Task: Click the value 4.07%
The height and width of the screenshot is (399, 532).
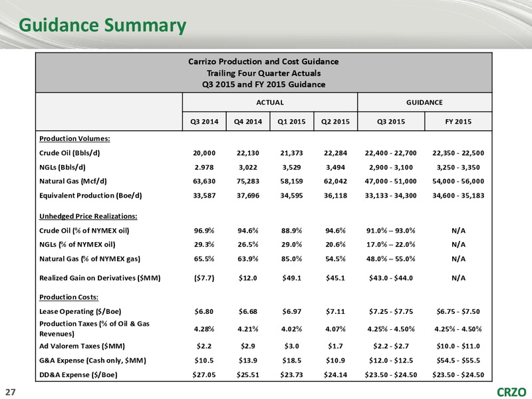Action: [x=336, y=329]
